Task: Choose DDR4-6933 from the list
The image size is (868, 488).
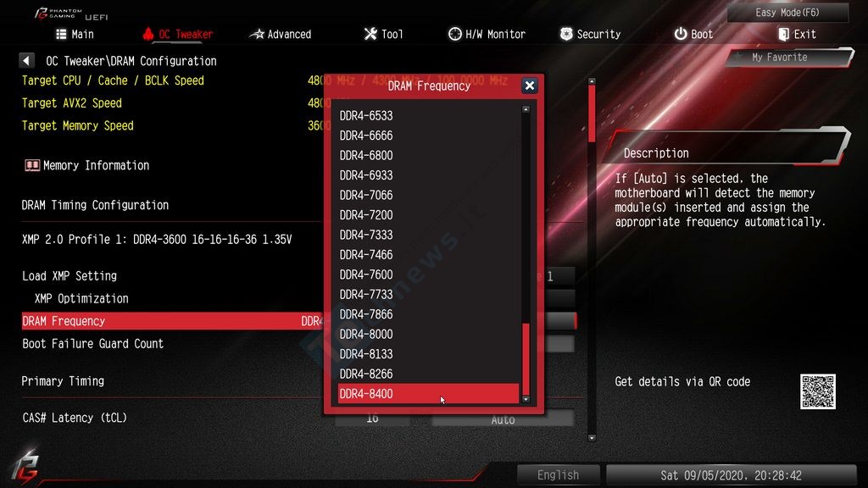Action: [428, 175]
